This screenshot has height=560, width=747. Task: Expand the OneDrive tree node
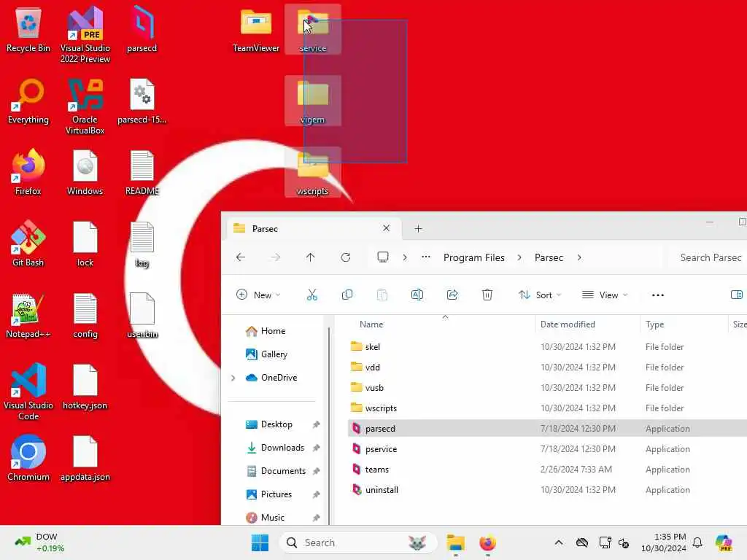point(233,378)
